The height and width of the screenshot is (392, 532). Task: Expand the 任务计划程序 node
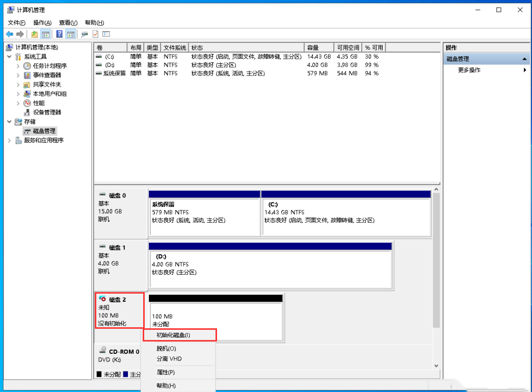(x=18, y=66)
